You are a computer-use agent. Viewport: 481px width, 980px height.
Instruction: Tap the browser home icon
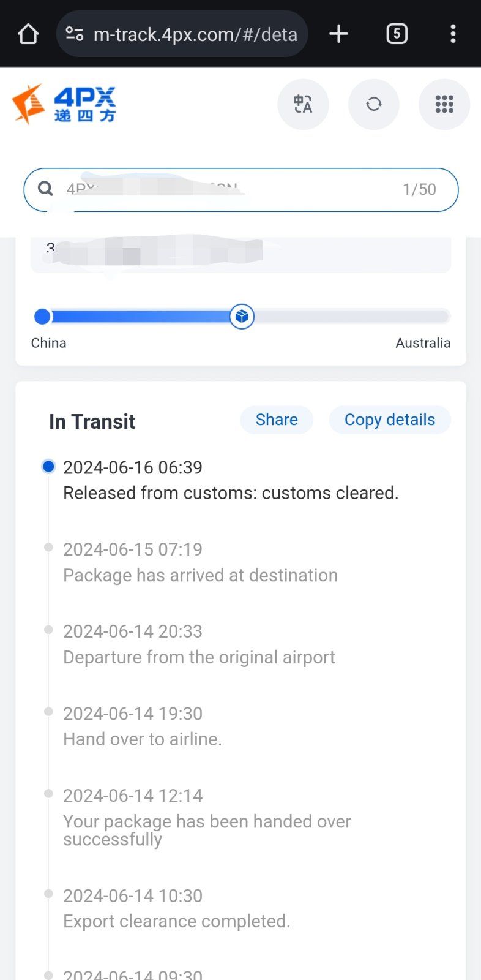point(28,34)
